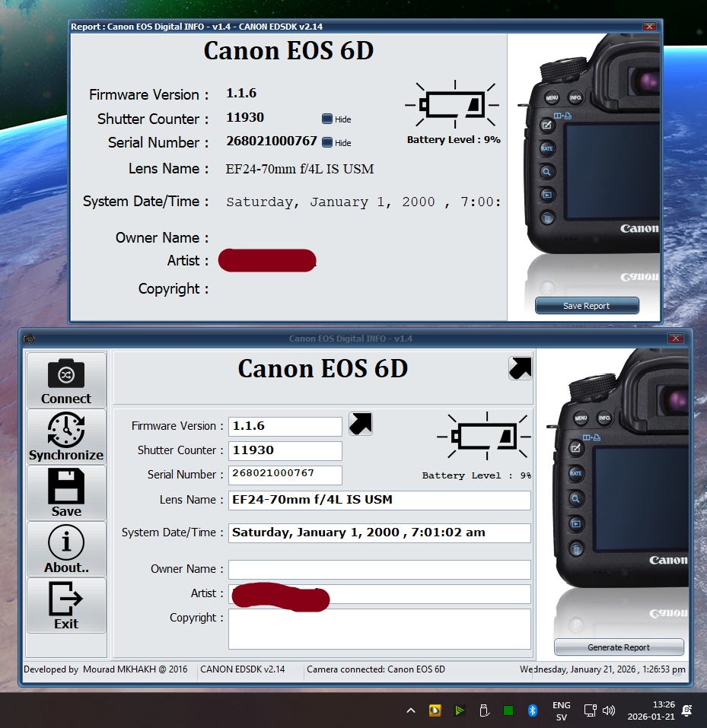Open the volume speaker icon
The width and height of the screenshot is (707, 728).
click(609, 711)
